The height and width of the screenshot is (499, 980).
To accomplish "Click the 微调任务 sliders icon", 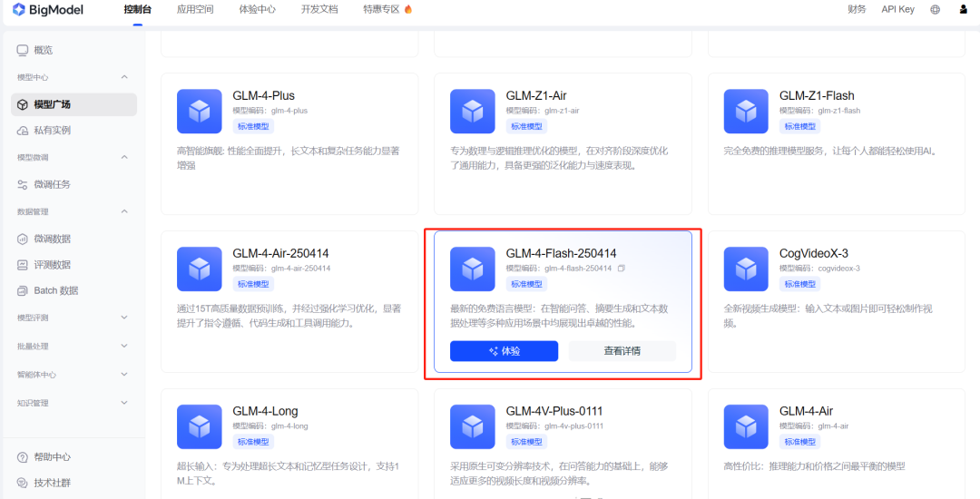I will pyautogui.click(x=23, y=184).
